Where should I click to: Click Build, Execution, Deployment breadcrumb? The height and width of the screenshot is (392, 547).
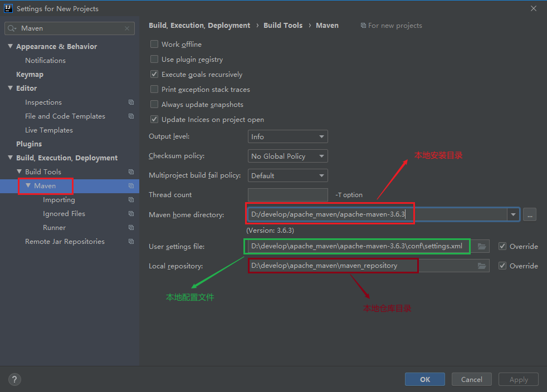coord(199,26)
